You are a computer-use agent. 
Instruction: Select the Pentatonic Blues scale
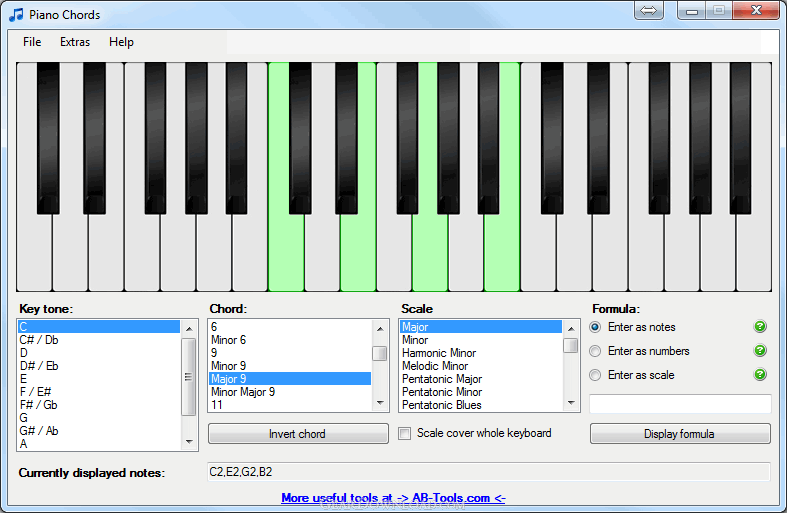[481, 405]
